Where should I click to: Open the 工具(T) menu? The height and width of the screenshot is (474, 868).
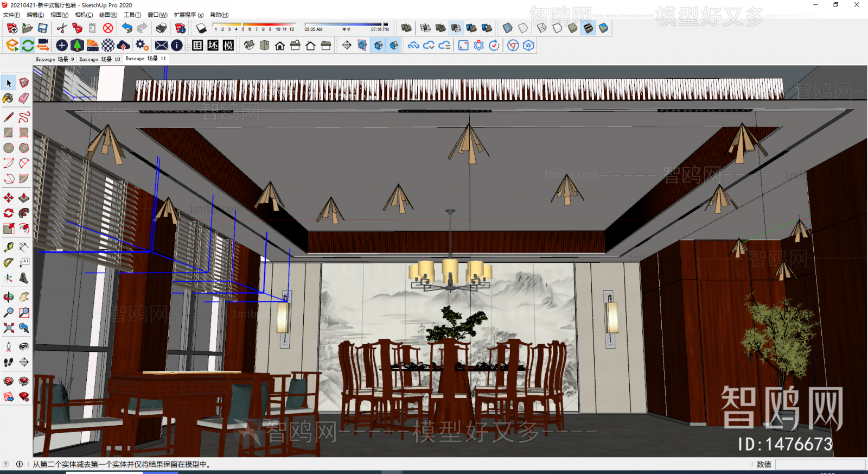(132, 15)
